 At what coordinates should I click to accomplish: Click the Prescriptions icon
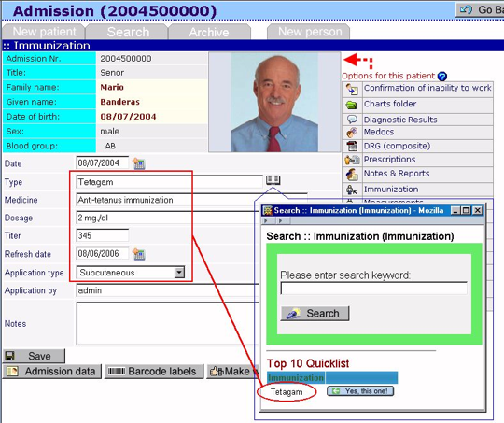click(x=352, y=160)
